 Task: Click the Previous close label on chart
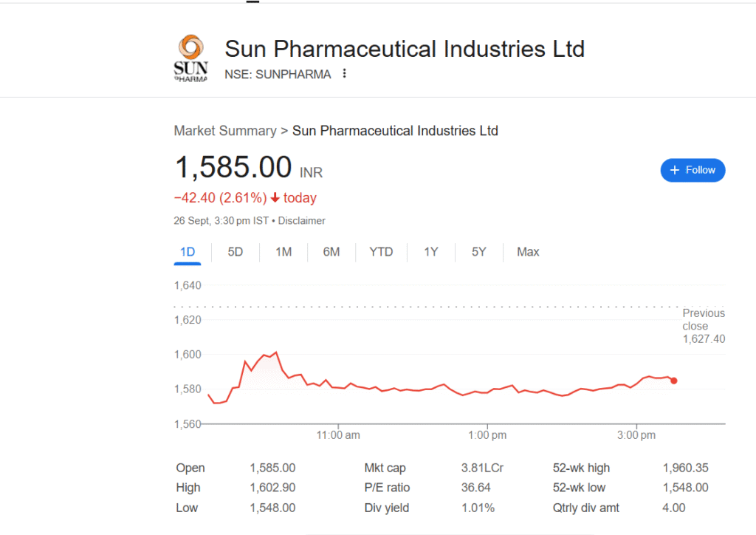tap(703, 319)
